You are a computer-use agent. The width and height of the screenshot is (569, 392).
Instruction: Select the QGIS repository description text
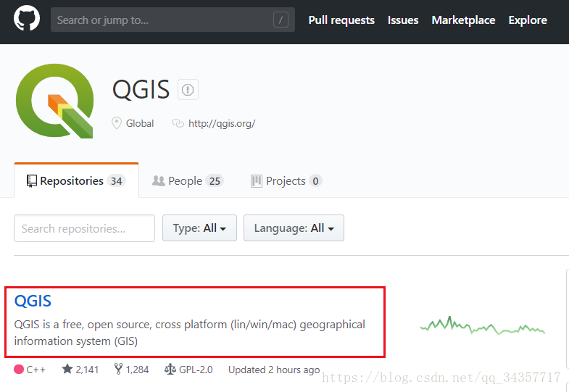tap(189, 333)
